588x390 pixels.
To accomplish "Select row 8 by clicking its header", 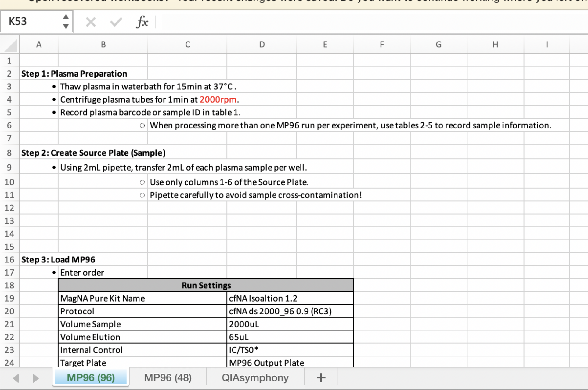I will coord(9,153).
